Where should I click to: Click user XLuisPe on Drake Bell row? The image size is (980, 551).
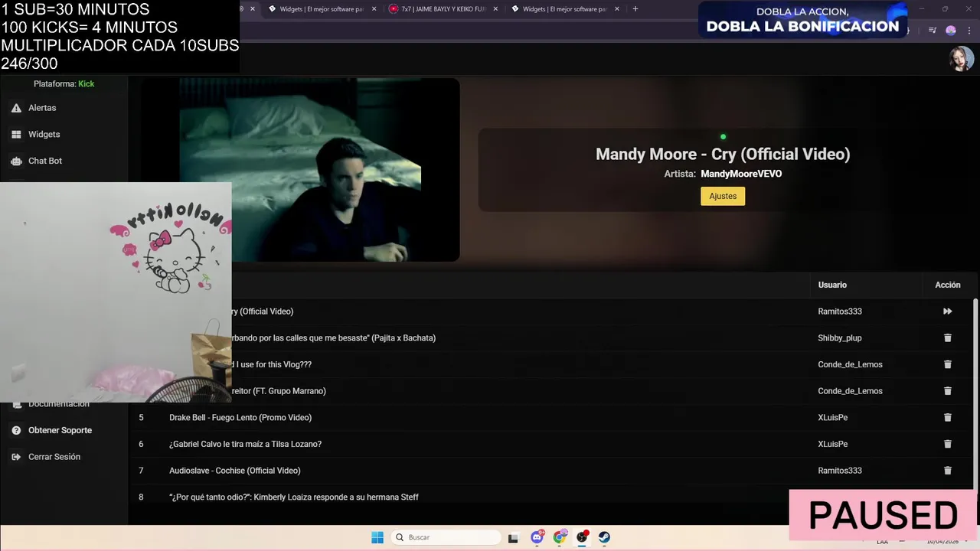coord(833,417)
